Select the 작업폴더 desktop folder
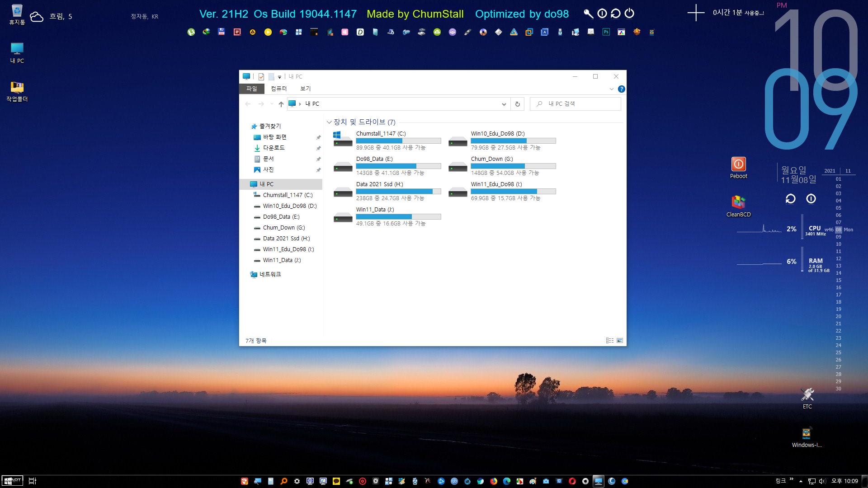 pyautogui.click(x=17, y=91)
